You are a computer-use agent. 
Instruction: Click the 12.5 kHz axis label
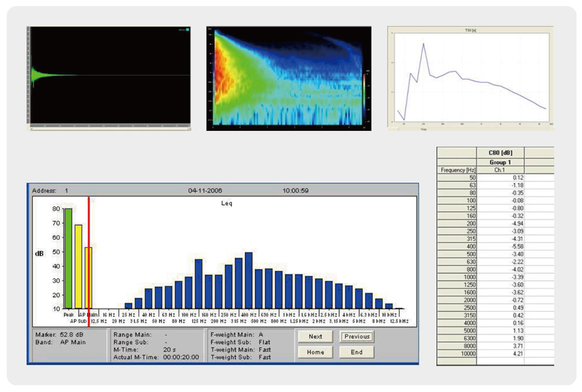[399, 321]
